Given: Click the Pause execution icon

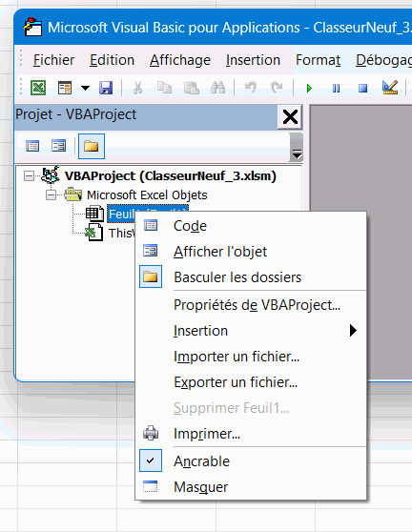Looking at the screenshot, I should [x=336, y=89].
